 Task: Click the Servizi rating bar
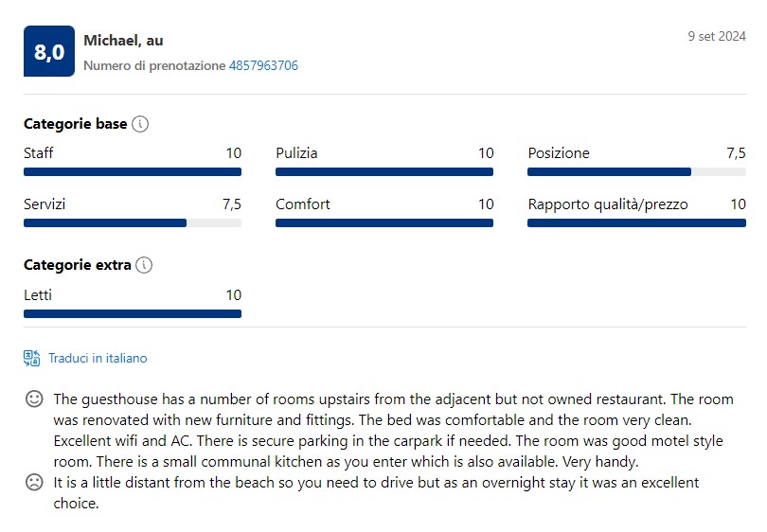(x=133, y=223)
